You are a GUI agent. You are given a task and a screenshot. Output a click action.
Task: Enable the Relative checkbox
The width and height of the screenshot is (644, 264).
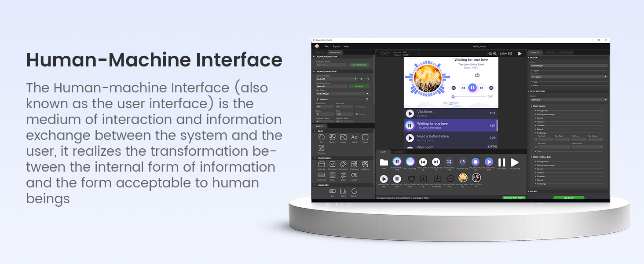tap(357, 106)
